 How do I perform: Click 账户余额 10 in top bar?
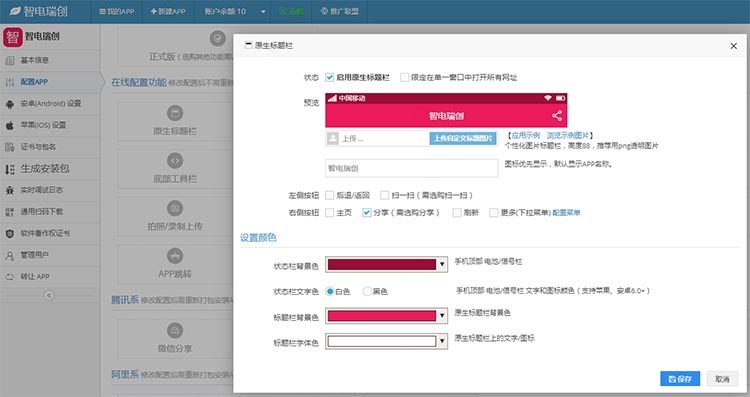225,11
